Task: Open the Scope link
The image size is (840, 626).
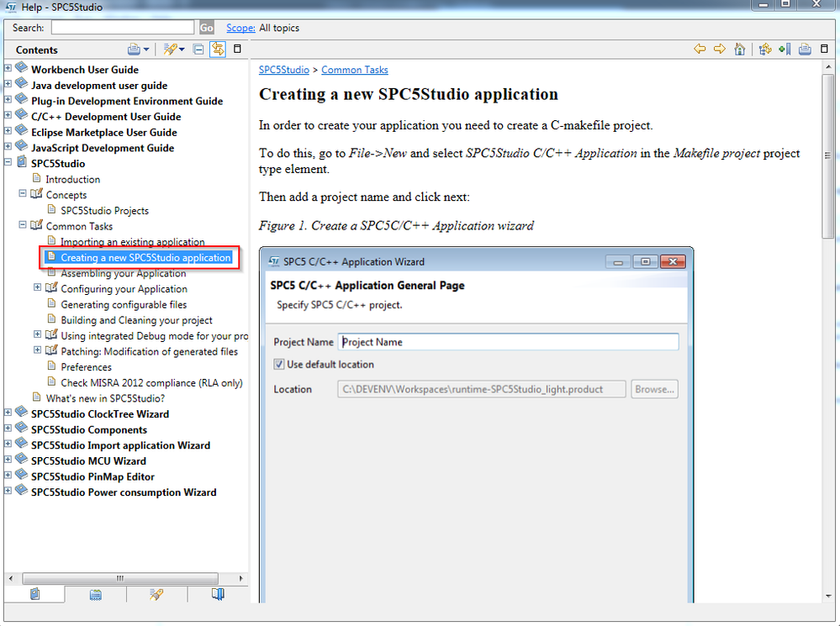Action: pos(240,28)
